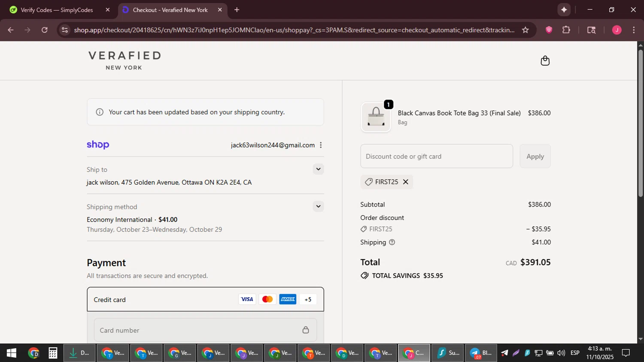
Task: Focus the Card number input field
Action: (x=205, y=330)
